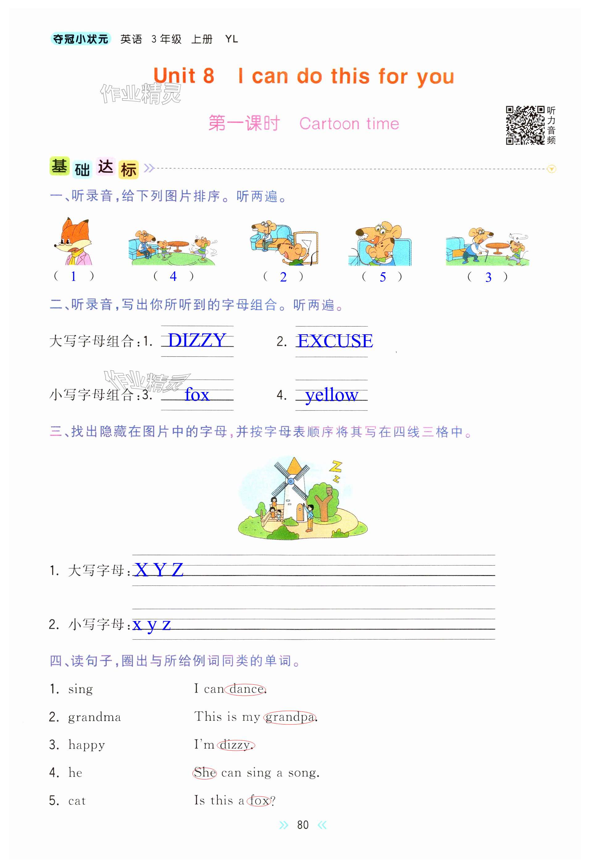Click the circled word dance

click(245, 689)
